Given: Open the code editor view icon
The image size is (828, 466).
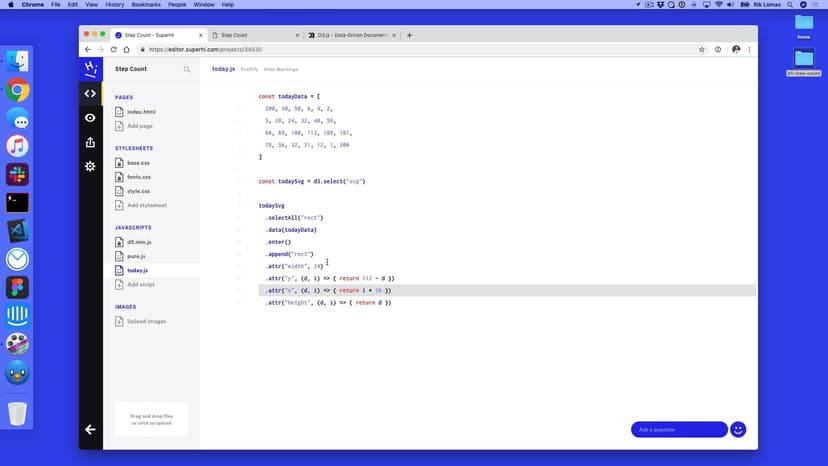Looking at the screenshot, I should coord(90,94).
